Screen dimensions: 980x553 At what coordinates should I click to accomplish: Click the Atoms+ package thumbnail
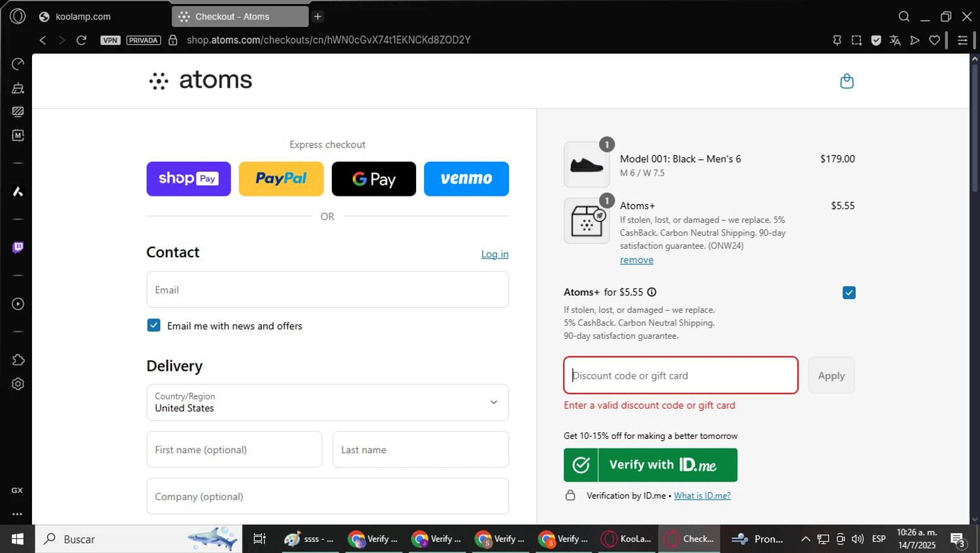[x=587, y=221]
